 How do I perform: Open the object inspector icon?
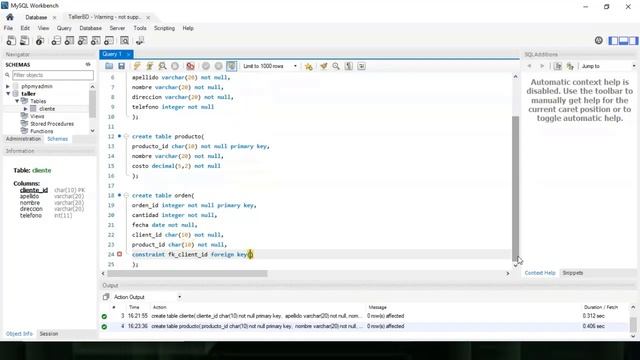(x=40, y=40)
